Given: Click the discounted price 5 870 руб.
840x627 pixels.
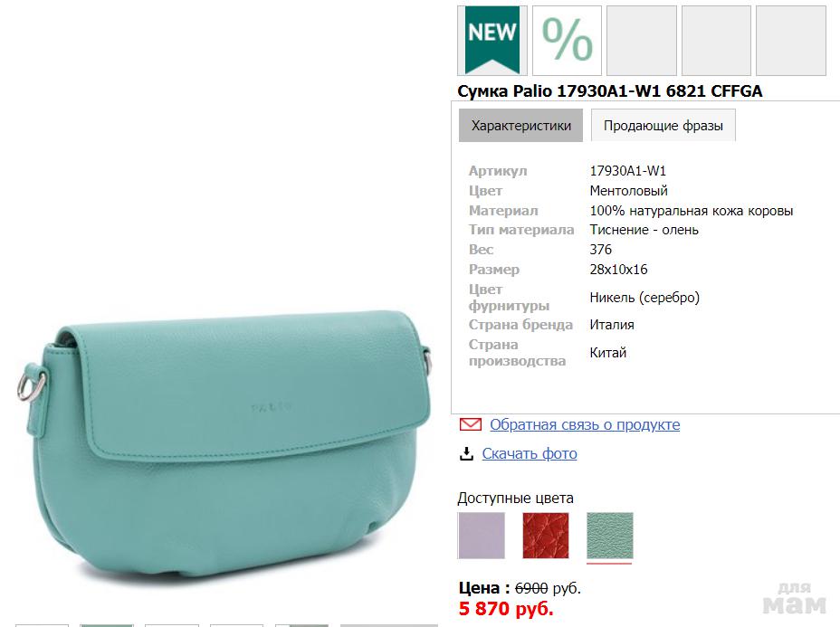Looking at the screenshot, I should (x=506, y=609).
